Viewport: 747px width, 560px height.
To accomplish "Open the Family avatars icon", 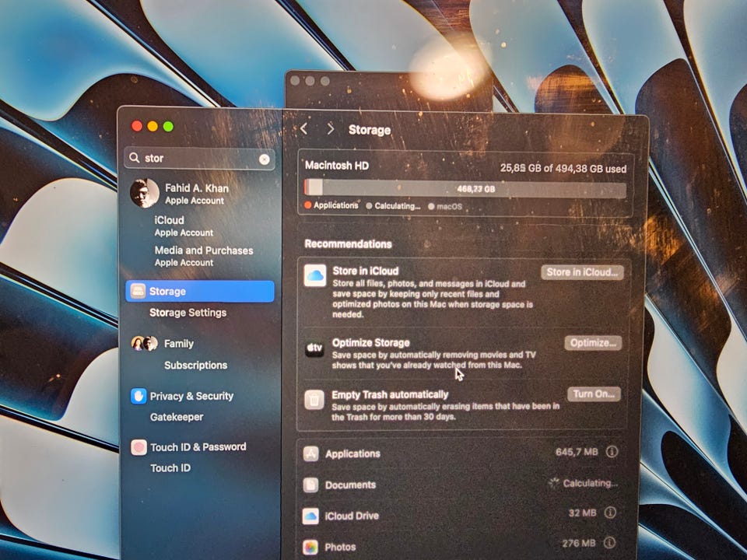I will click(x=145, y=343).
